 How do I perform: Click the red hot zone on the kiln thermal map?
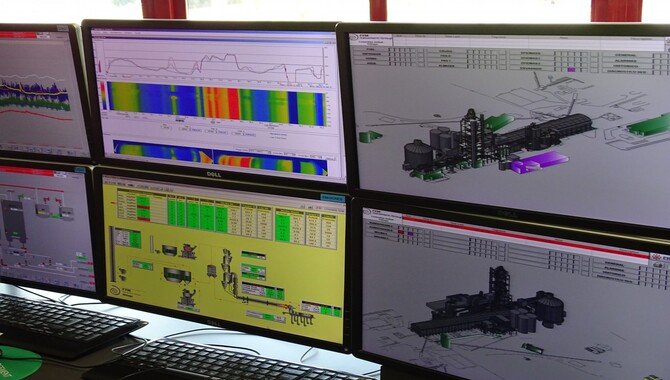click(x=233, y=104)
